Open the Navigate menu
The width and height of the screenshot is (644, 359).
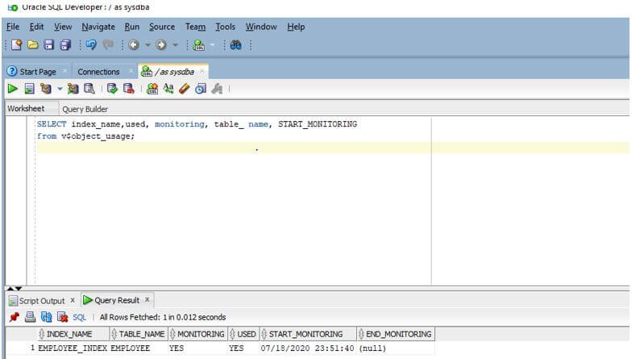click(98, 27)
